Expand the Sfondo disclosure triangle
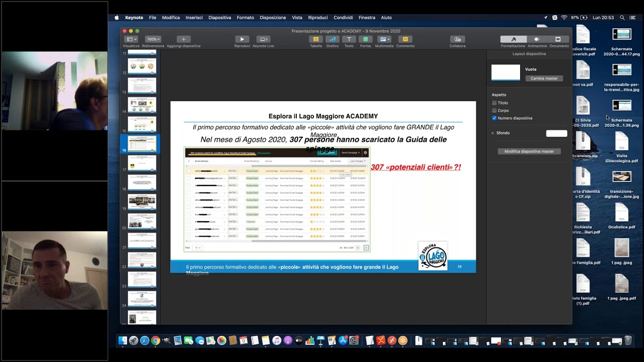Viewport: 644px width, 362px height. pyautogui.click(x=493, y=133)
